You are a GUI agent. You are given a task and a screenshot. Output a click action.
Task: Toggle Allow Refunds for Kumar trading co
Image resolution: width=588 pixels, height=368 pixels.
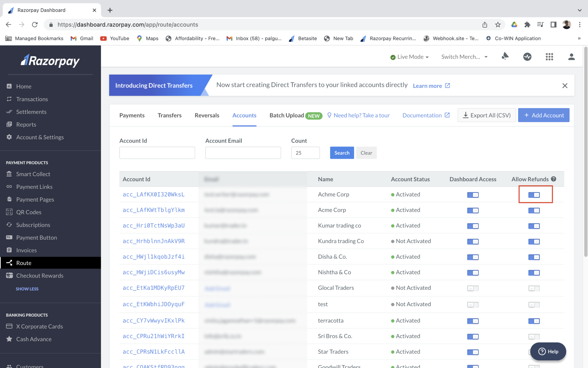(534, 226)
